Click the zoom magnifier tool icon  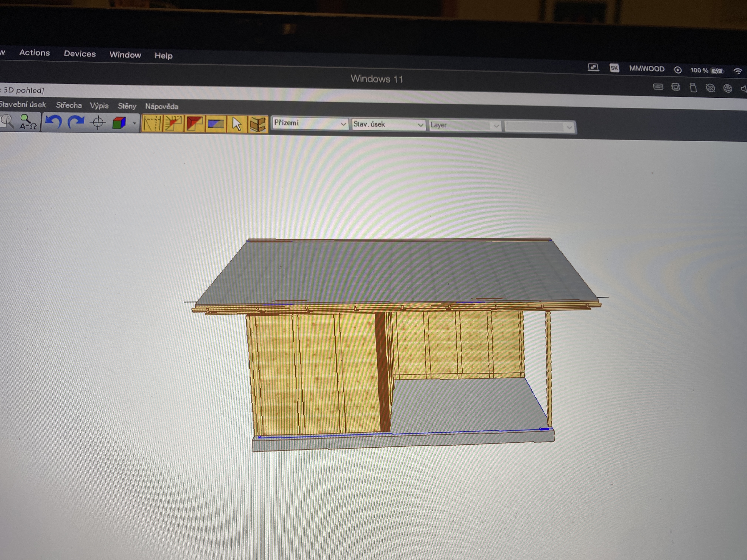point(7,121)
